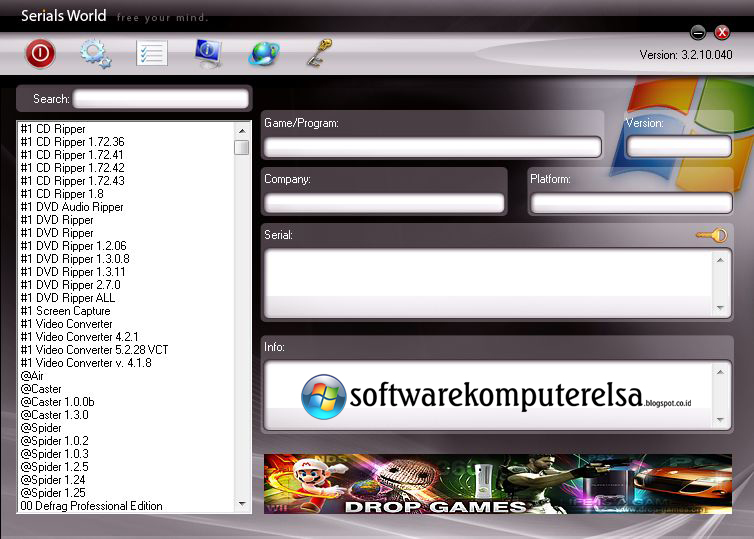Click the softwarekomputerelsa logo in Info box
Viewport: 754px width, 539px height.
[496, 396]
